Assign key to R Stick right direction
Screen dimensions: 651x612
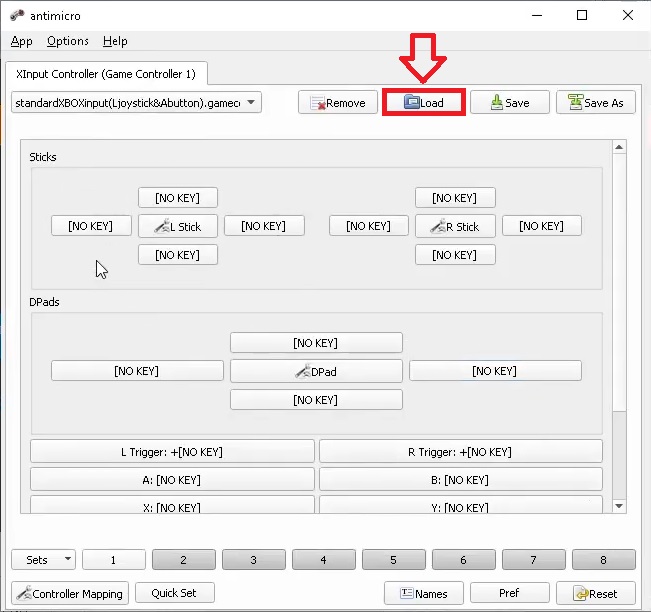point(542,226)
